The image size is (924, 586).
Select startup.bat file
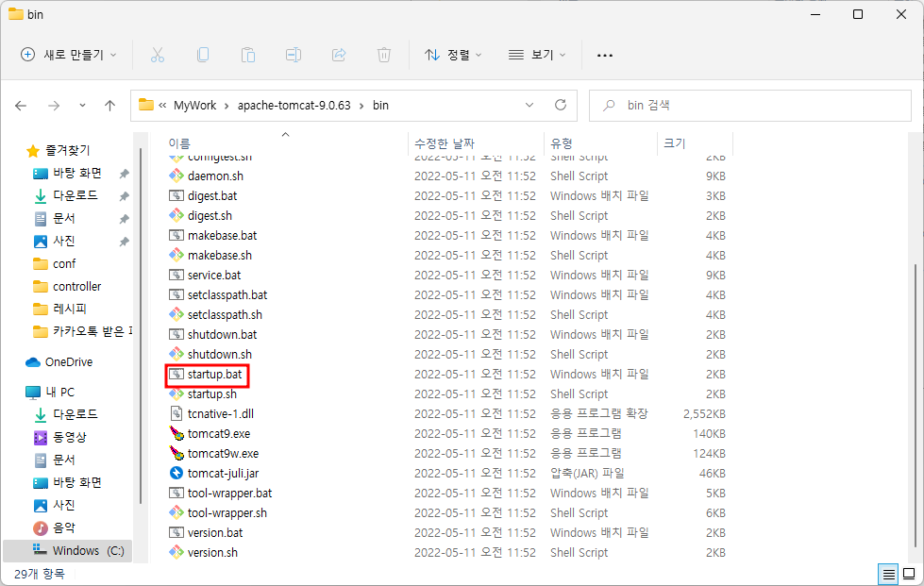[214, 375]
